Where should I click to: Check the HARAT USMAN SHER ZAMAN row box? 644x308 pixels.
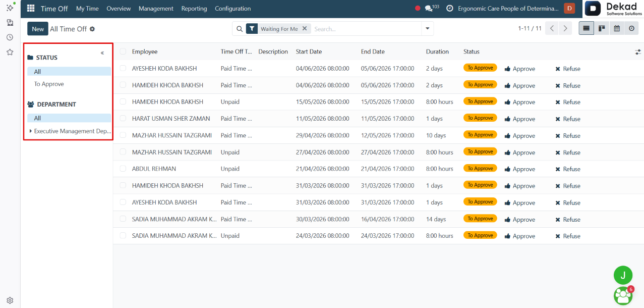pyautogui.click(x=123, y=119)
